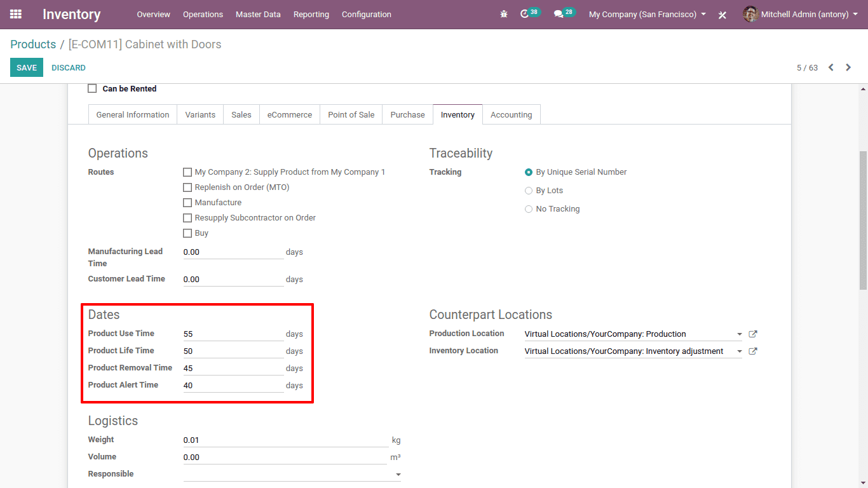The height and width of the screenshot is (488, 868).
Task: Click the debug bug icon
Action: pos(504,14)
